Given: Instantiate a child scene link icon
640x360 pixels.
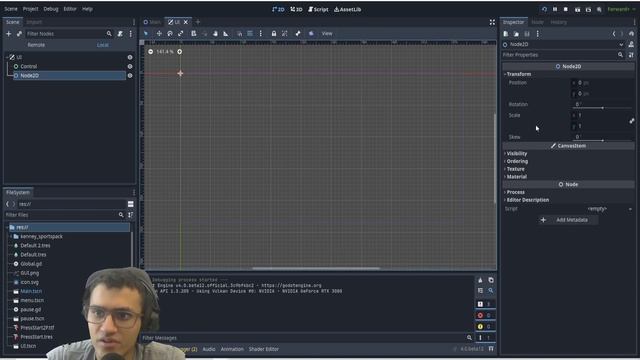Looking at the screenshot, I should (19, 34).
